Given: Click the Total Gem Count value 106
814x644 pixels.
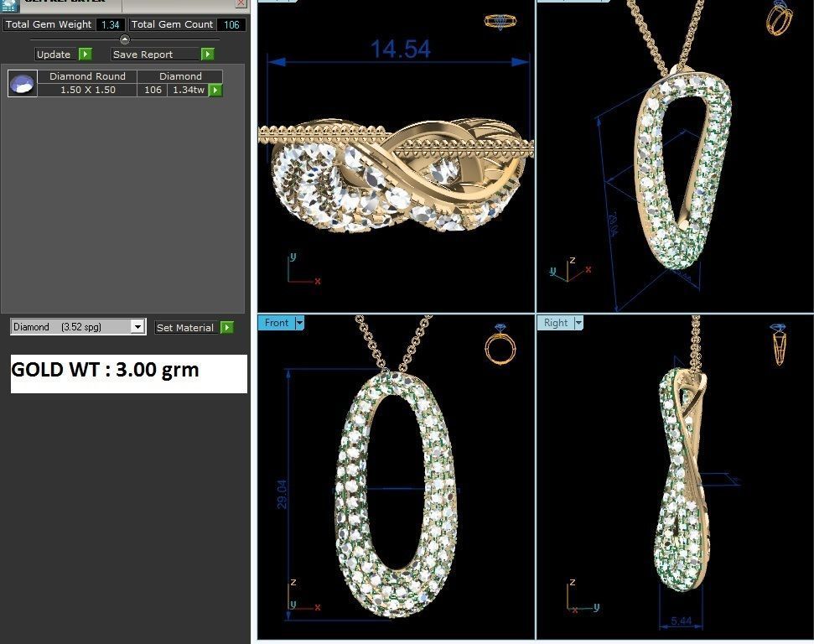Looking at the screenshot, I should (x=231, y=24).
